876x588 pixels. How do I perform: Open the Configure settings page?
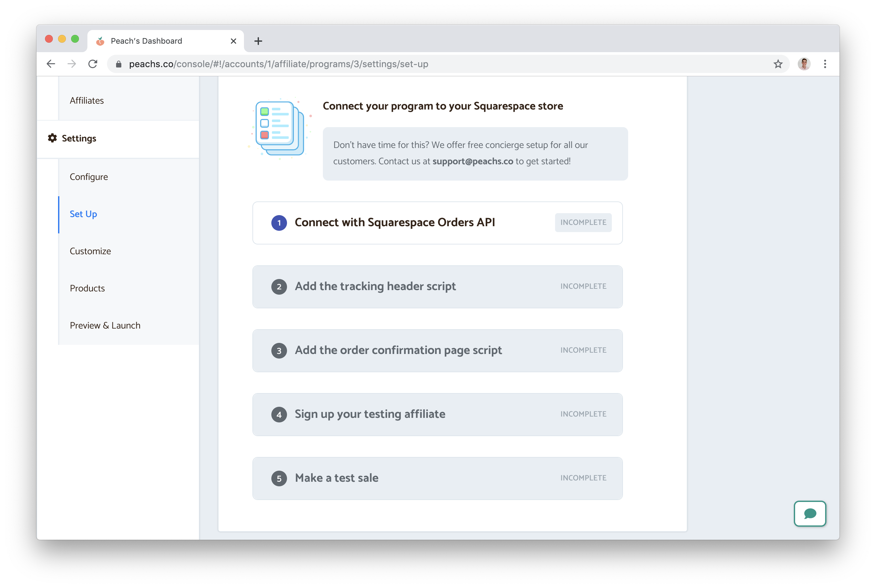pyautogui.click(x=89, y=177)
